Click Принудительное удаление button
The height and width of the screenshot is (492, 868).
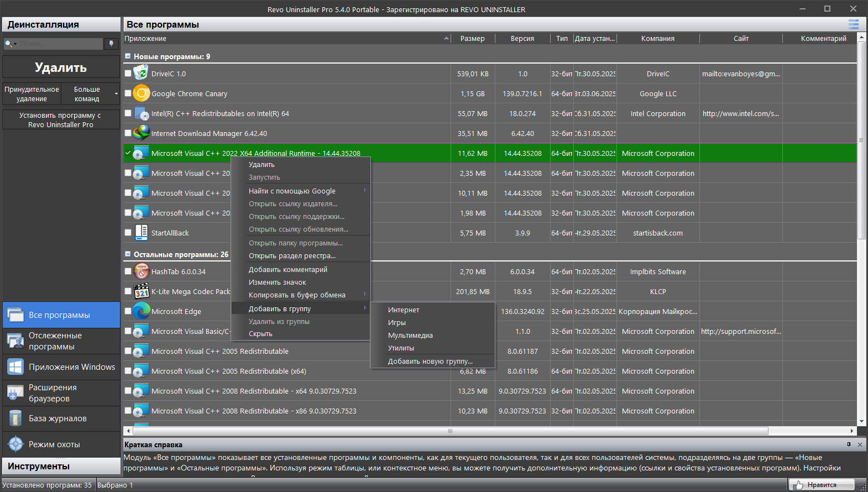tap(32, 94)
